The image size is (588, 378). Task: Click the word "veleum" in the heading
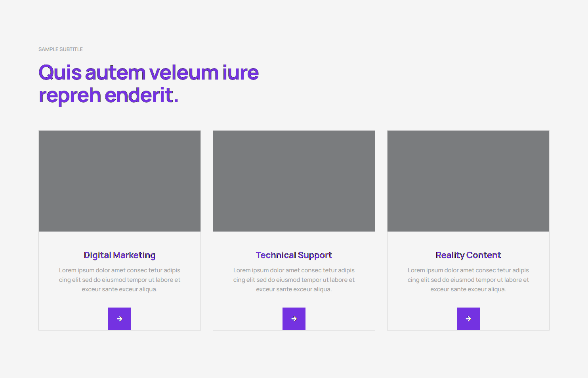pyautogui.click(x=184, y=73)
